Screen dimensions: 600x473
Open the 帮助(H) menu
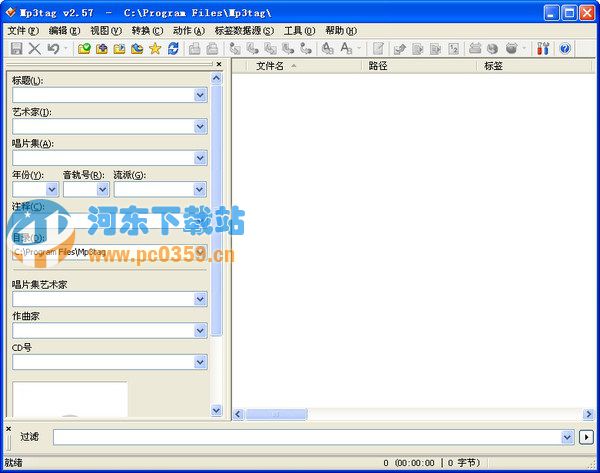click(341, 31)
